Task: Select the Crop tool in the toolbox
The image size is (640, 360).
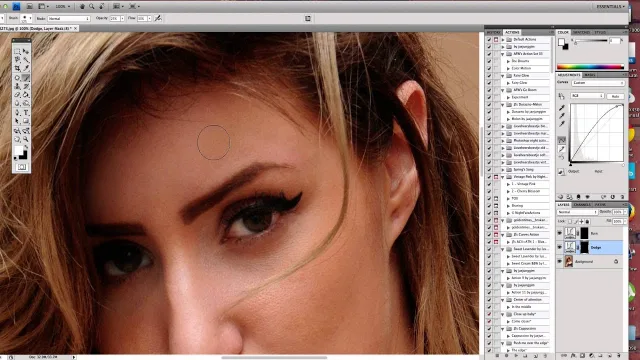Action: click(x=17, y=68)
